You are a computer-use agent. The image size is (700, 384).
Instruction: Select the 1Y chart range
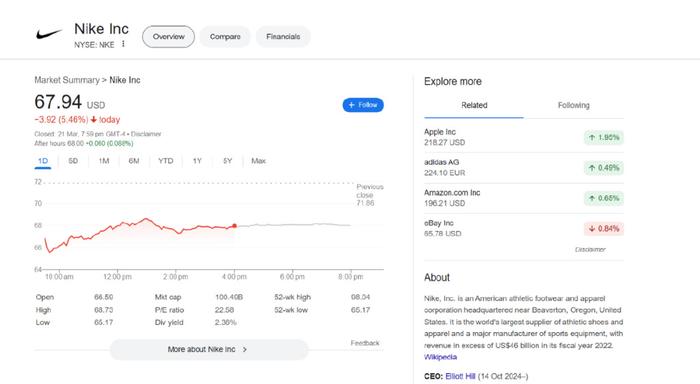click(x=197, y=161)
